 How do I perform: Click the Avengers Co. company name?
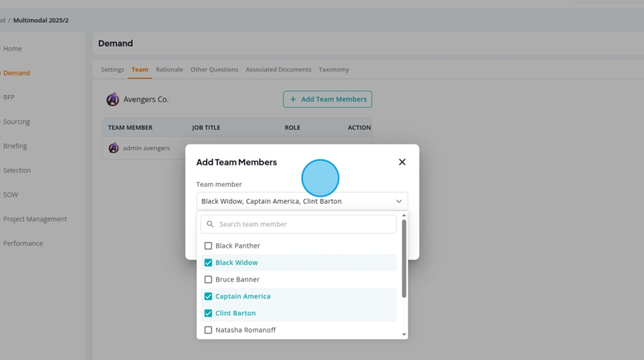(x=146, y=99)
